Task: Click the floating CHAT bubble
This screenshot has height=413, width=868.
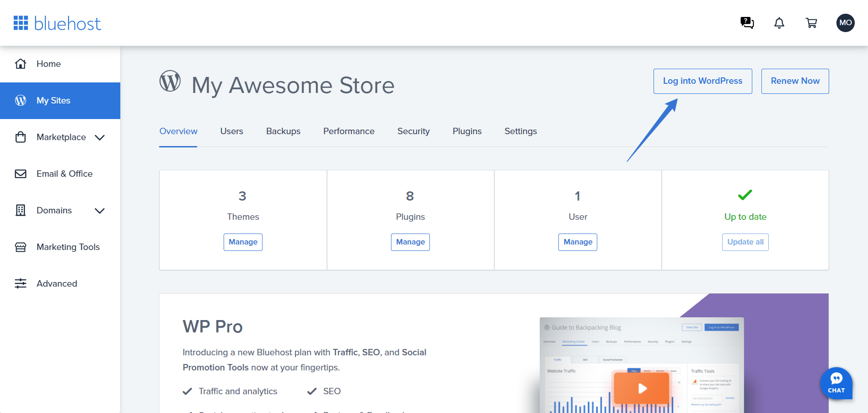Action: click(x=836, y=383)
